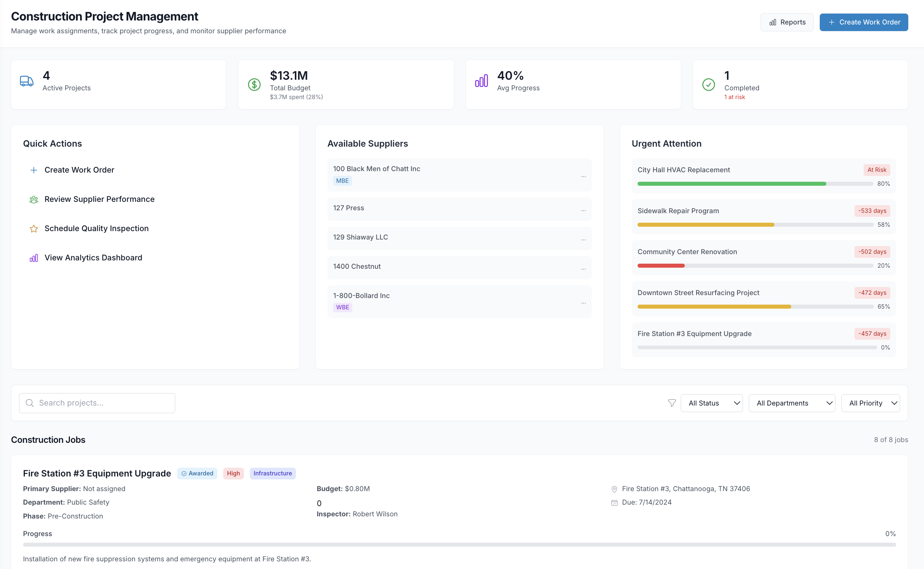
Task: Click the Infrastructure tag on Fire Station job
Action: [x=273, y=473]
